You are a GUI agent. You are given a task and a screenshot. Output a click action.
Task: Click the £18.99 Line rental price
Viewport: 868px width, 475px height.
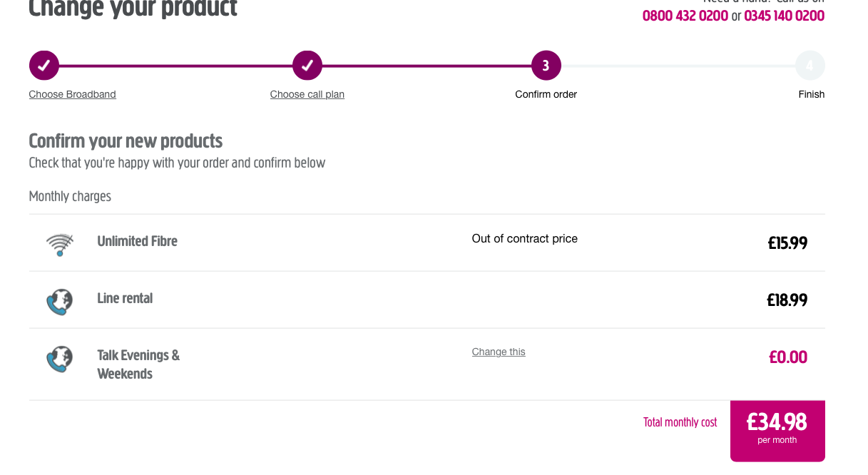787,300
